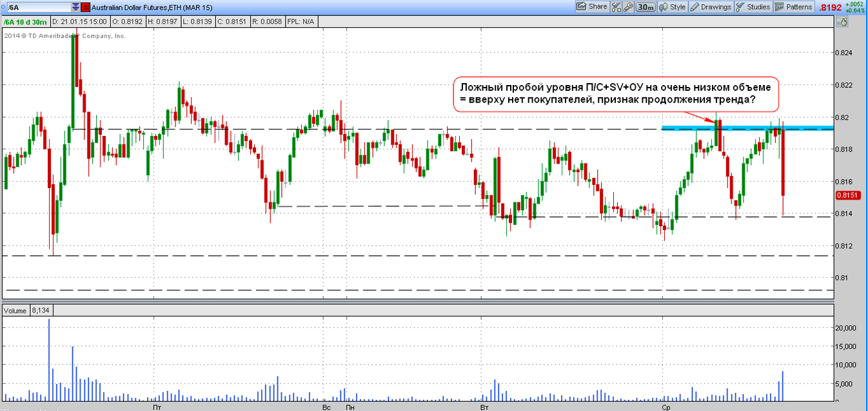
Task: Click the red symbol link indicator
Action: (86, 6)
